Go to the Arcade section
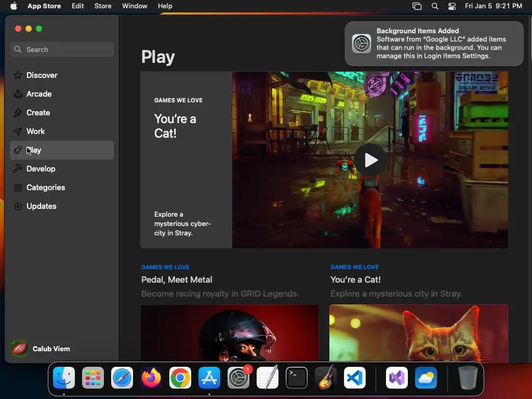The width and height of the screenshot is (532, 399). pyautogui.click(x=62, y=94)
